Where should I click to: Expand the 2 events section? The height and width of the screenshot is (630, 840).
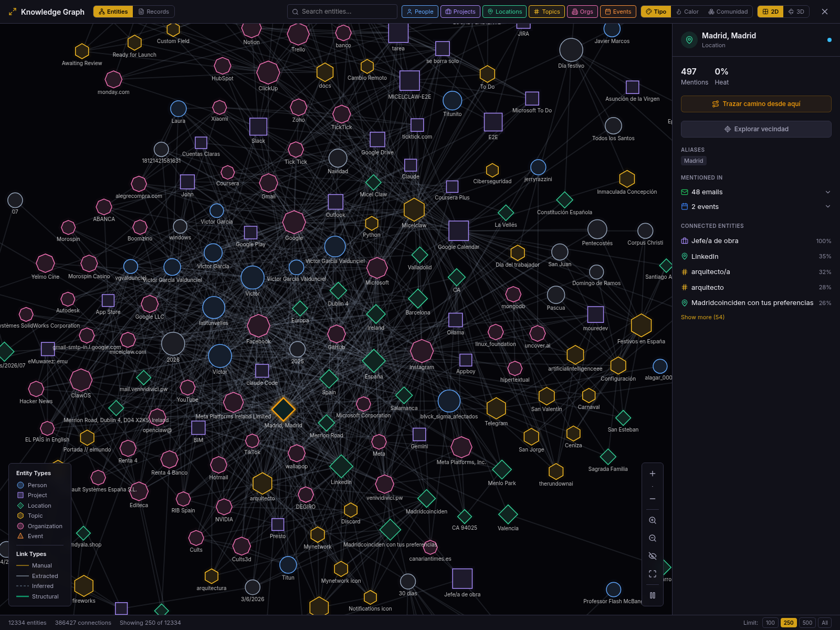coord(756,207)
